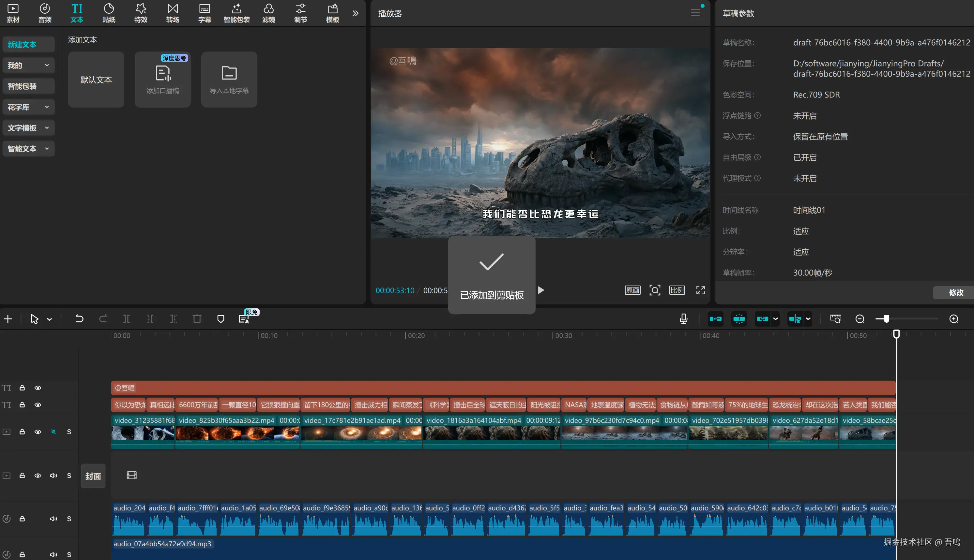Toggle lock on the main video track
The width and height of the screenshot is (974, 560).
point(22,432)
